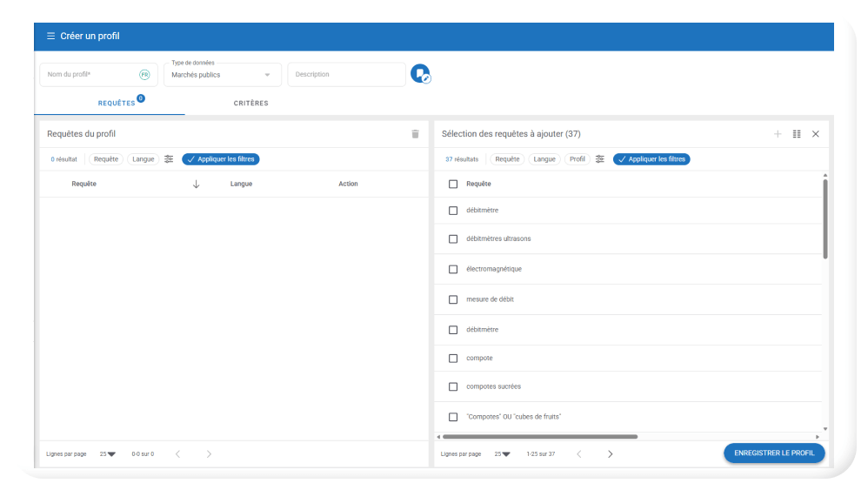Check the box for débitmètres ultrasons

453,239
